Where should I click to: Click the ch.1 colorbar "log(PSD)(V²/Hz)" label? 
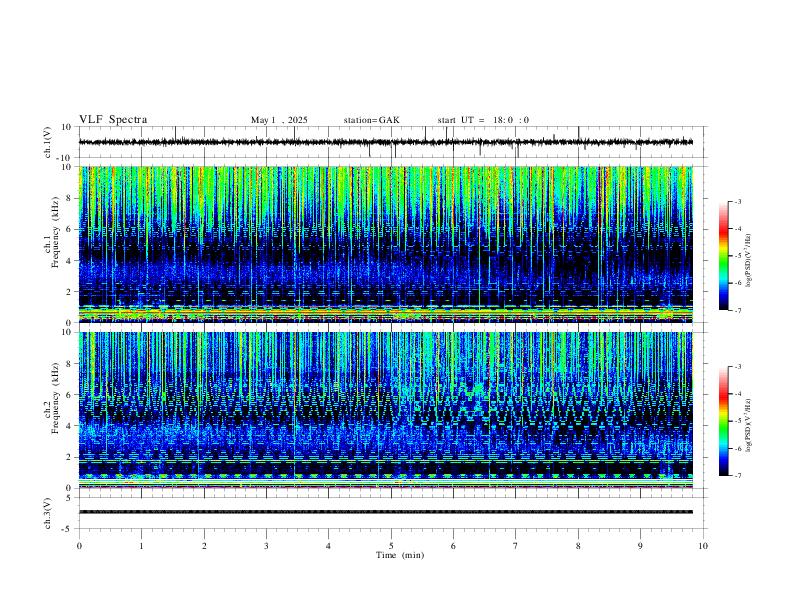click(x=748, y=261)
